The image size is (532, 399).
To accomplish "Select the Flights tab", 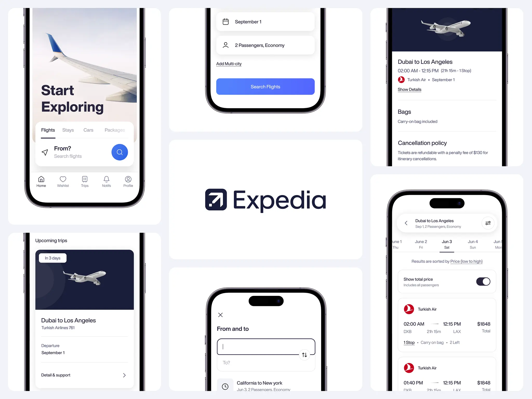I will click(x=48, y=130).
